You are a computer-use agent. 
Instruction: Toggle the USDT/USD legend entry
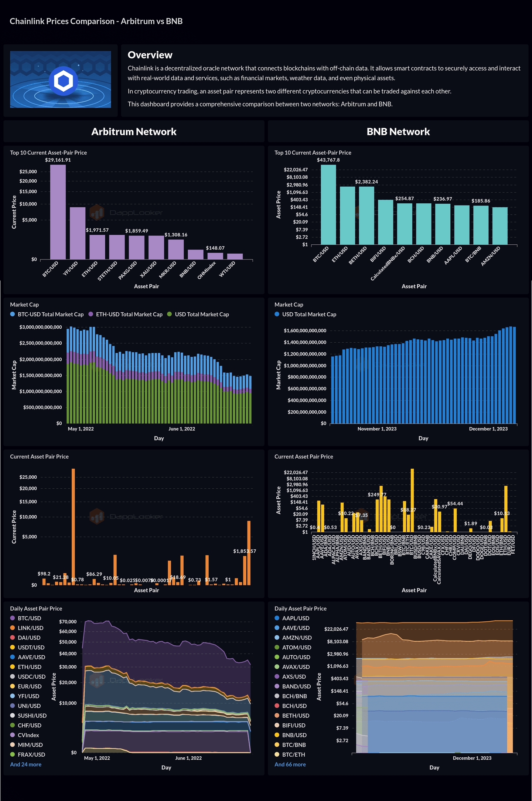pyautogui.click(x=27, y=647)
